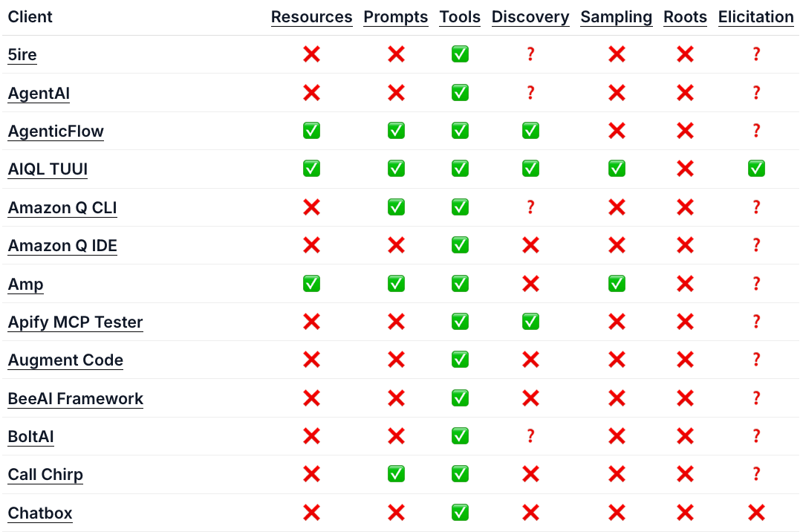Click the Elicitation question mark for Augment Code
This screenshot has height=532, width=803.
(x=756, y=360)
